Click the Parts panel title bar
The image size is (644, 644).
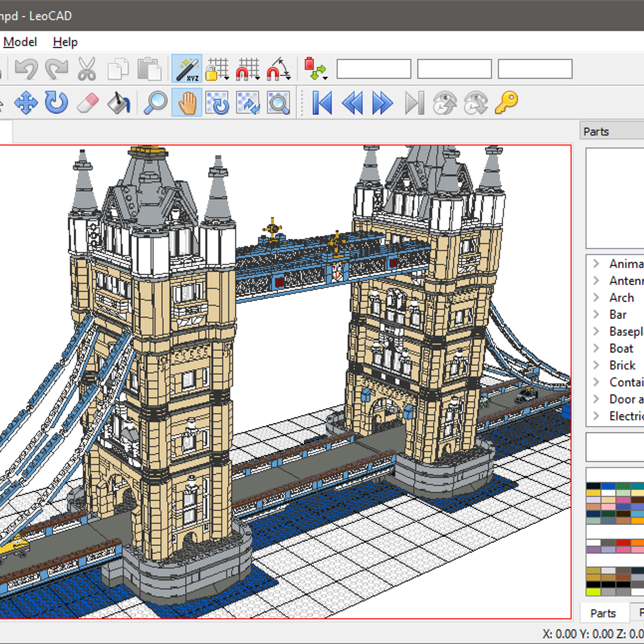point(612,131)
